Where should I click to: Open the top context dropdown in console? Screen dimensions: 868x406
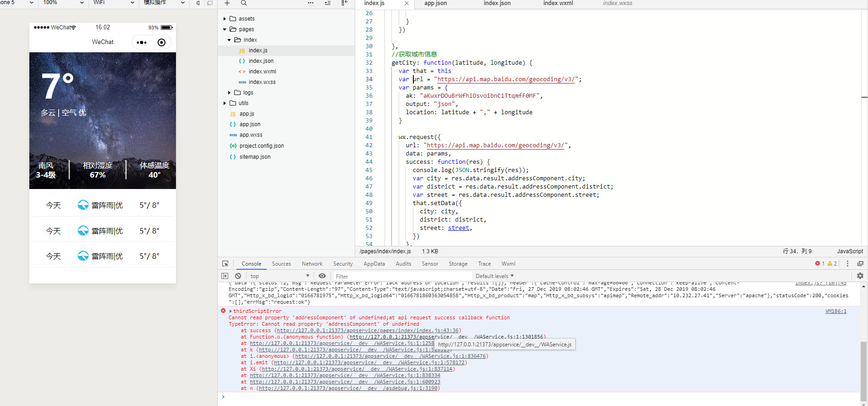coord(280,276)
